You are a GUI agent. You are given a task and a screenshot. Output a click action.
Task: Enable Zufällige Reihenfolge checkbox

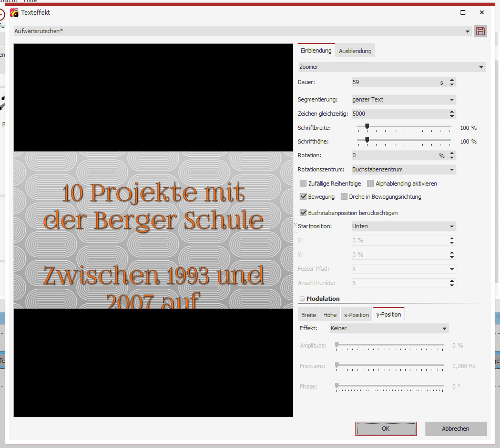pos(303,184)
